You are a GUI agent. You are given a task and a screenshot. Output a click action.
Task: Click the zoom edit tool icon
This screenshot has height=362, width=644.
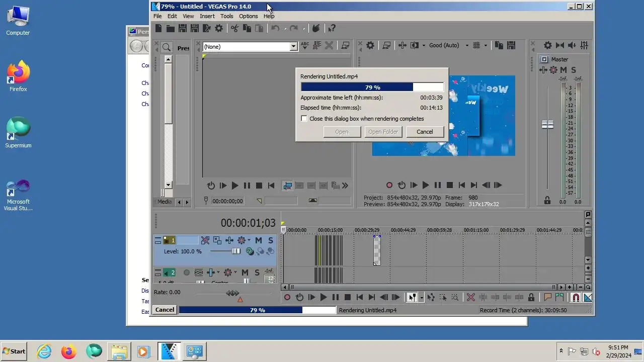pyautogui.click(x=455, y=297)
